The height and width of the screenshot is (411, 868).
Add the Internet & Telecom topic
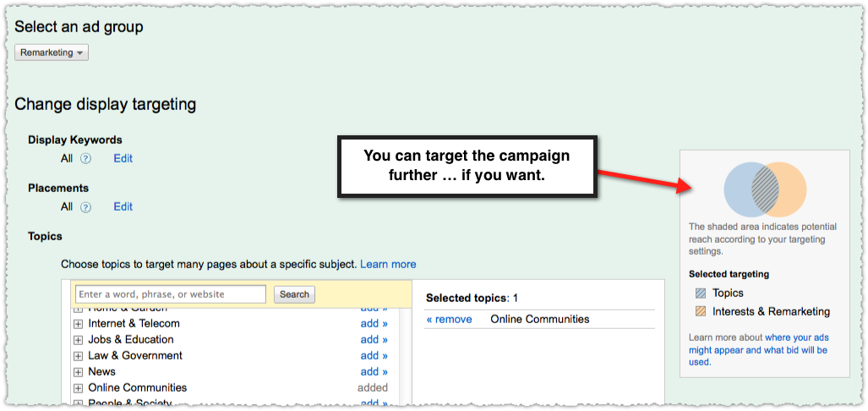(x=374, y=324)
